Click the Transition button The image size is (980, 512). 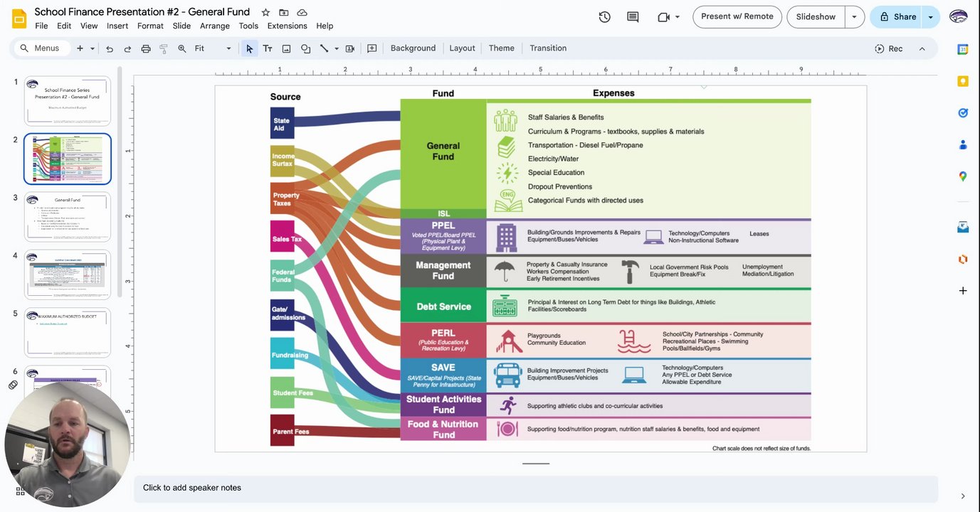[548, 48]
